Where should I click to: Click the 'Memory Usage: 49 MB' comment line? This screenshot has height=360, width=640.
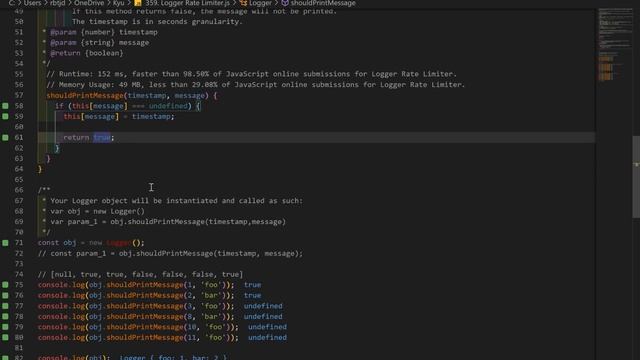[x=256, y=85]
